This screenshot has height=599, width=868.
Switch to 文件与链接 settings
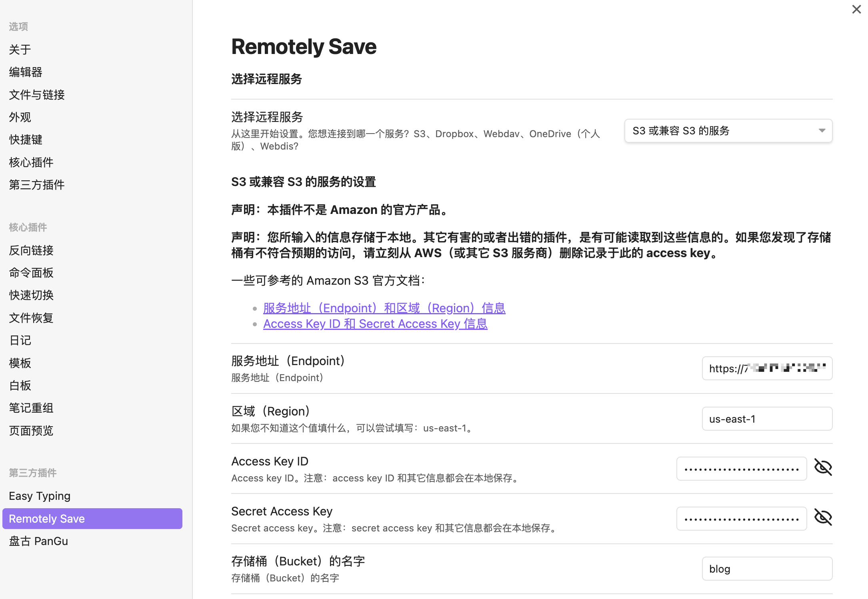37,95
